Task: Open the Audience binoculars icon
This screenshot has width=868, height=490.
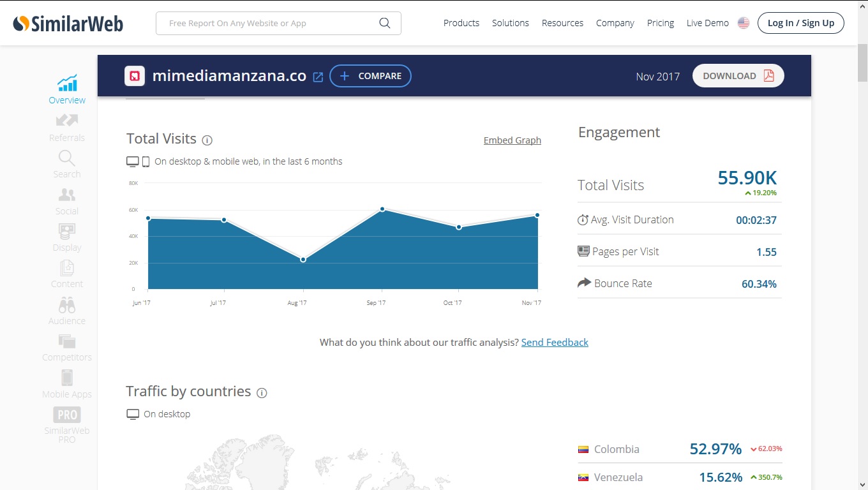Action: tap(67, 305)
